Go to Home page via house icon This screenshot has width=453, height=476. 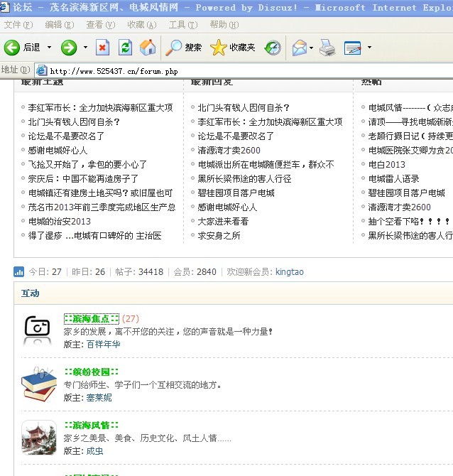[x=148, y=48]
